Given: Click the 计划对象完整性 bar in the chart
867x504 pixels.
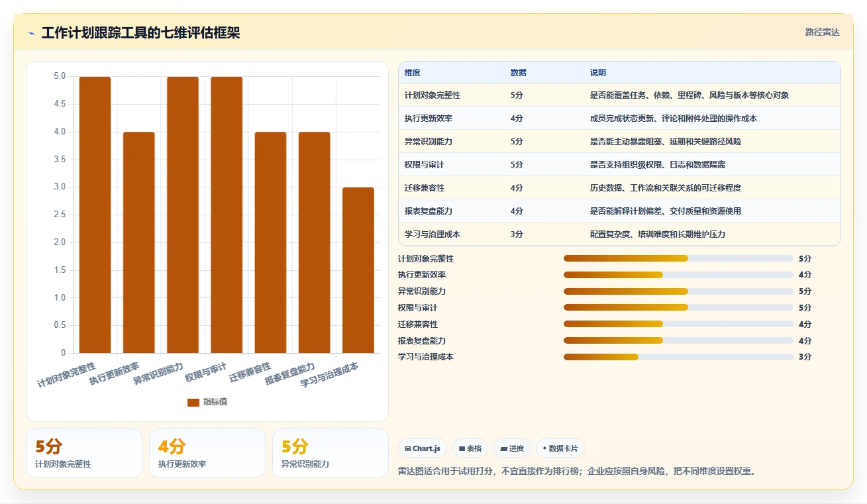Looking at the screenshot, I should click(x=95, y=215).
